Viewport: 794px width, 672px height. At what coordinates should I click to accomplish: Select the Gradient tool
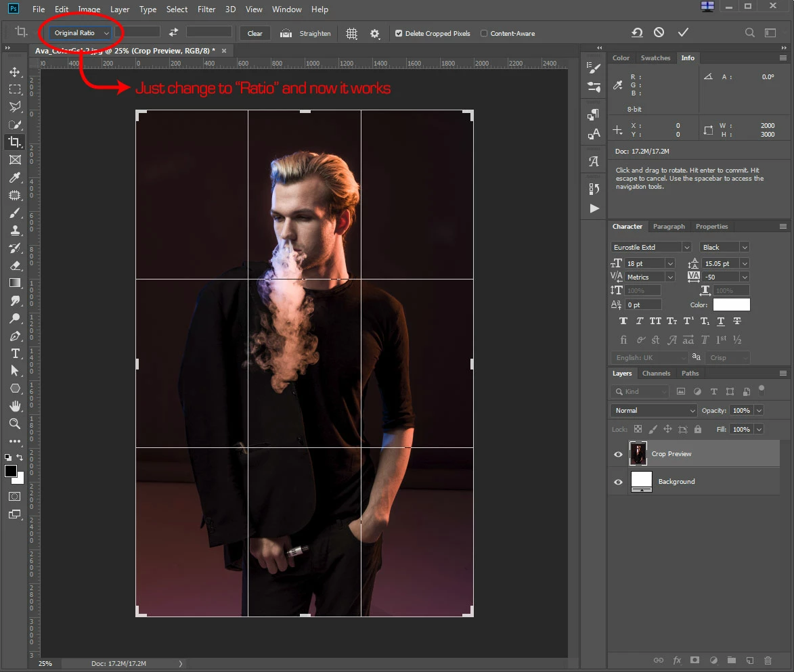[x=15, y=283]
